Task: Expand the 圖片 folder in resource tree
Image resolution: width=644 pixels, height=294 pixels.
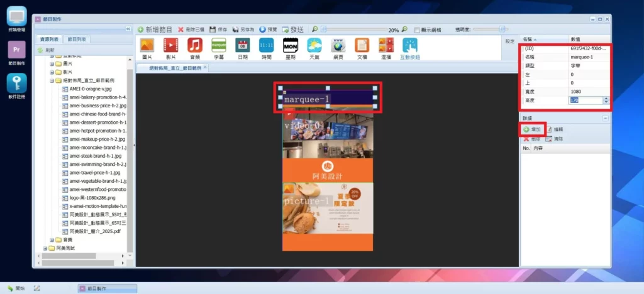Action: click(53, 64)
